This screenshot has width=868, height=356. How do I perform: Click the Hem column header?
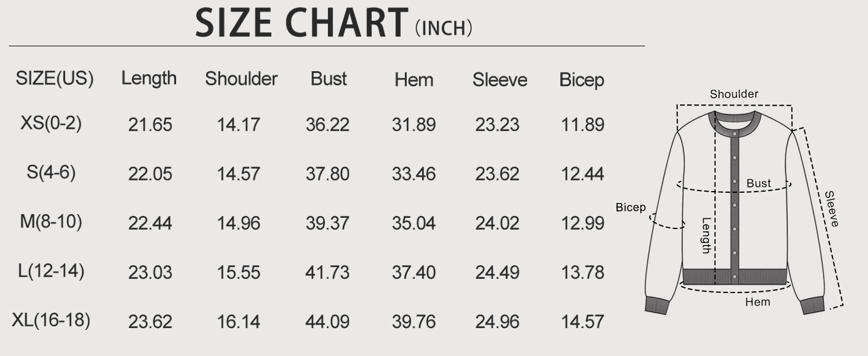[414, 80]
